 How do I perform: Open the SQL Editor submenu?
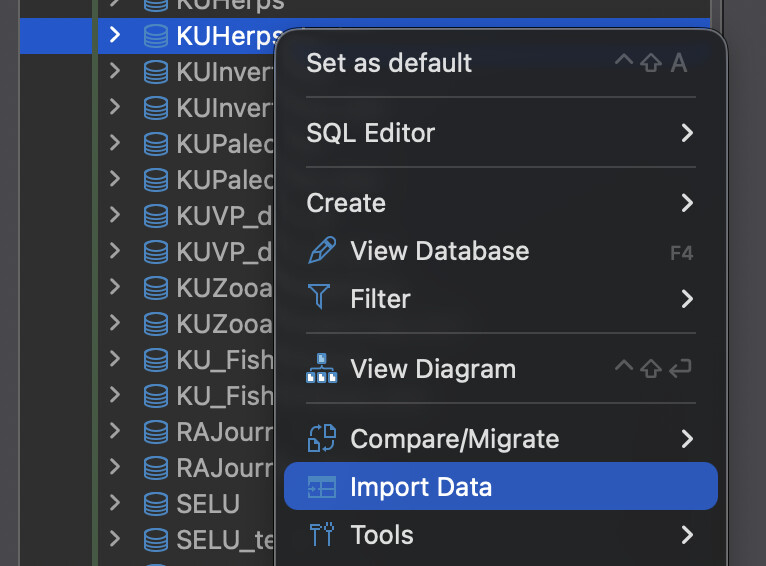coord(686,133)
